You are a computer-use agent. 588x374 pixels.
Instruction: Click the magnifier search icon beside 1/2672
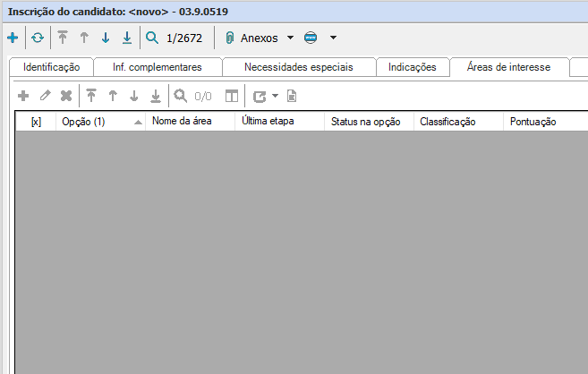pyautogui.click(x=152, y=38)
